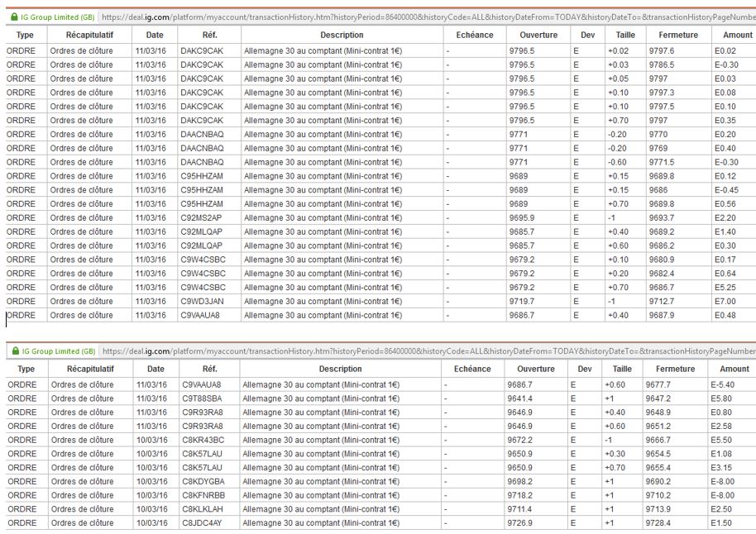Select reference cell C8KDYGBA

coord(203,481)
